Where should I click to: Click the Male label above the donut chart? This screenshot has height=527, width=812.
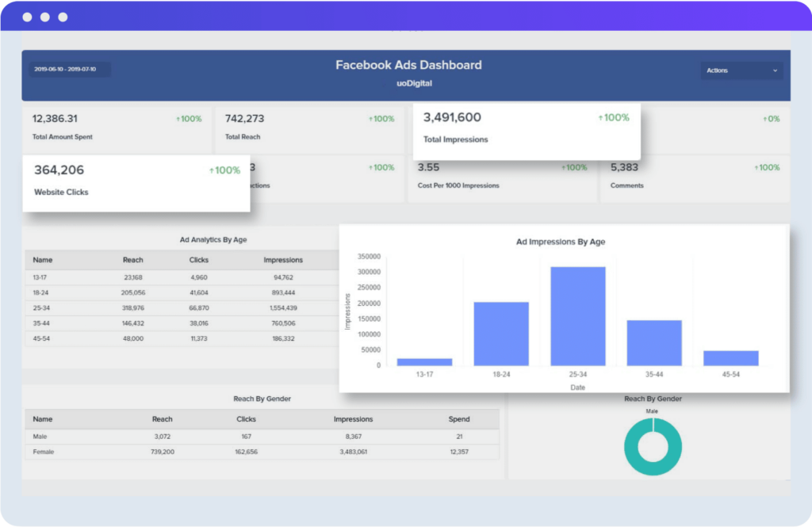click(x=652, y=411)
